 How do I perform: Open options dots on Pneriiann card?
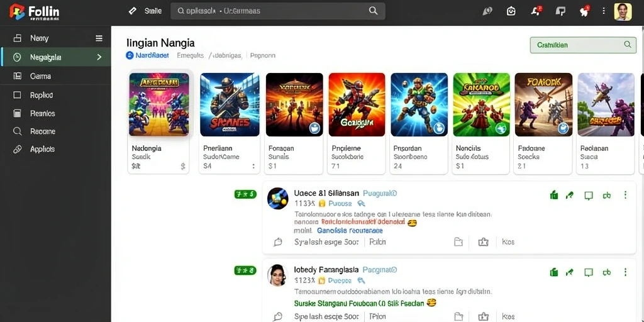coord(253,166)
